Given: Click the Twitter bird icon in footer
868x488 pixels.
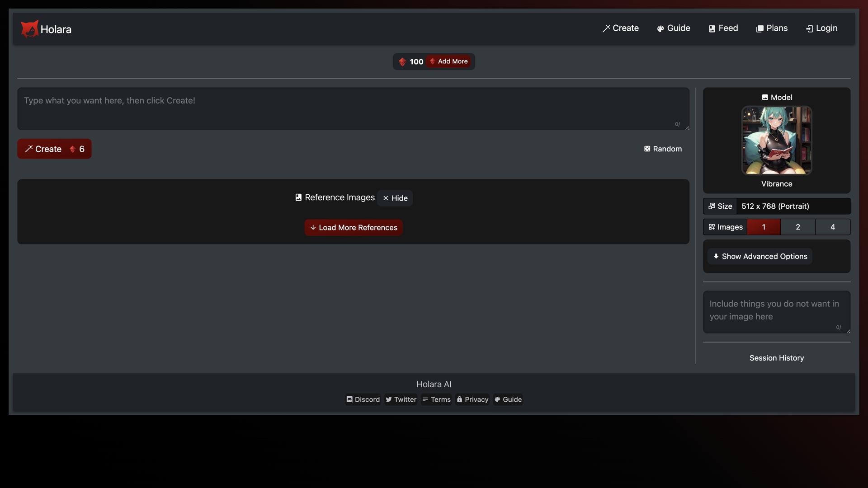Looking at the screenshot, I should point(389,399).
